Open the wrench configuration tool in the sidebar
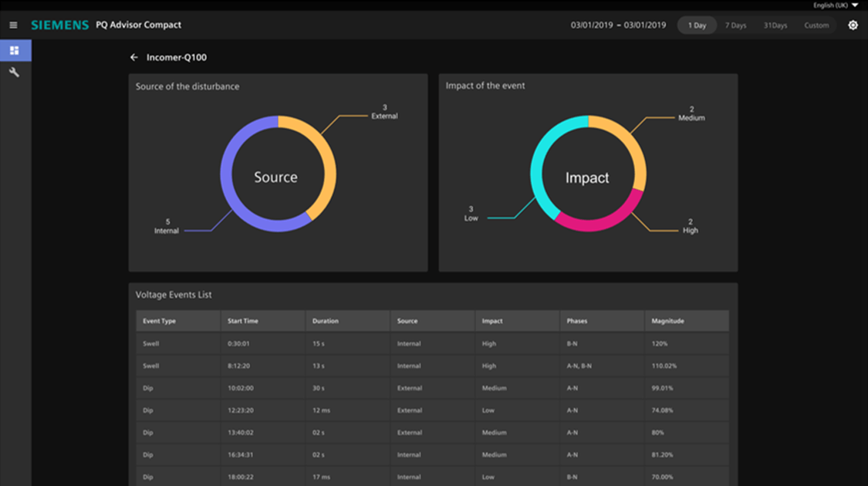This screenshot has height=486, width=868. pos(15,73)
